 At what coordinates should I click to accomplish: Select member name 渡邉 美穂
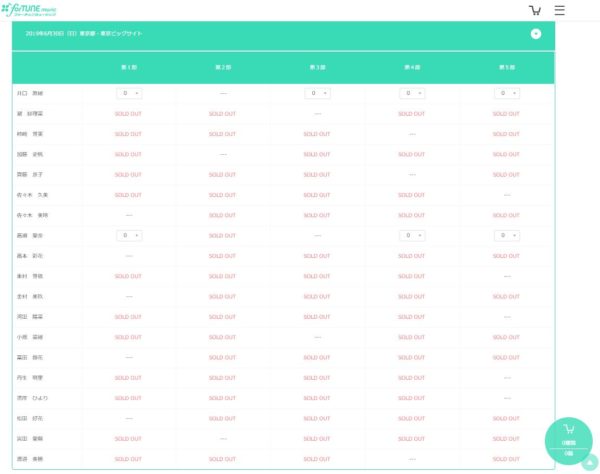pyautogui.click(x=30, y=459)
